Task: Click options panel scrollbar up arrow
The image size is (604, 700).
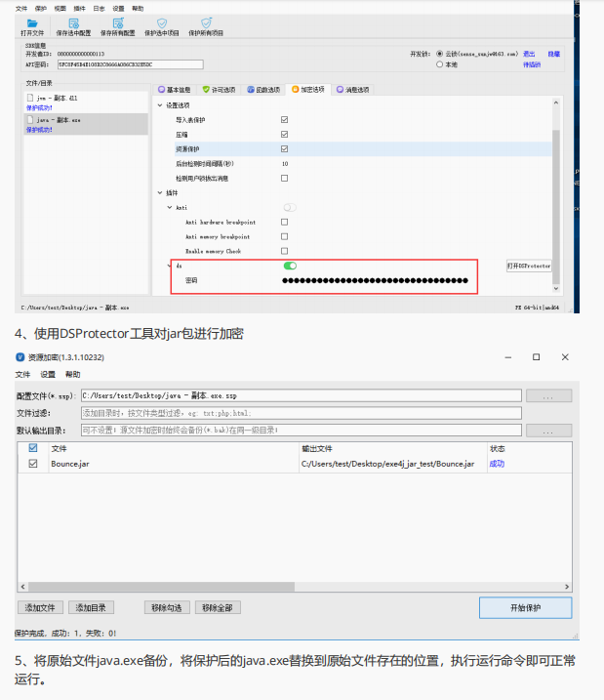Action: (556, 103)
